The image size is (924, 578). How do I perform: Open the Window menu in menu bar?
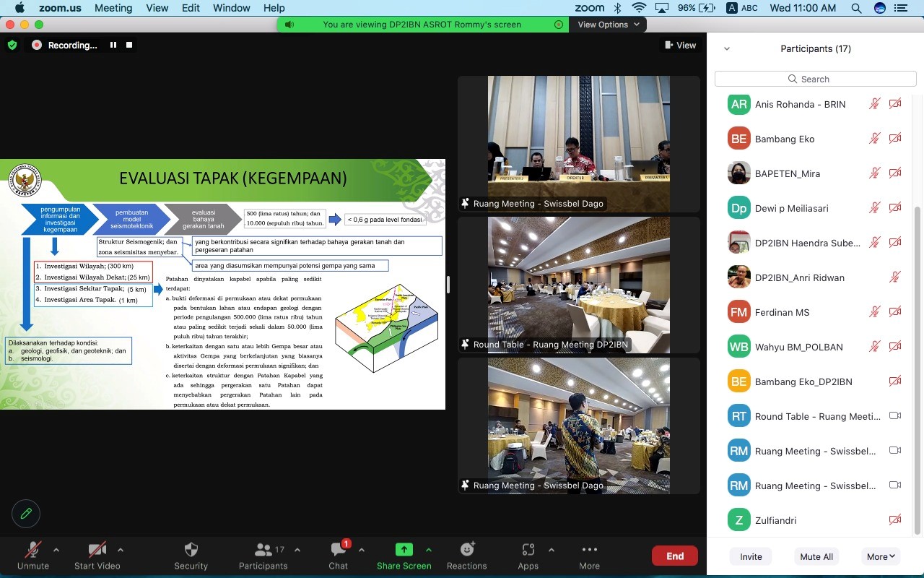point(232,8)
